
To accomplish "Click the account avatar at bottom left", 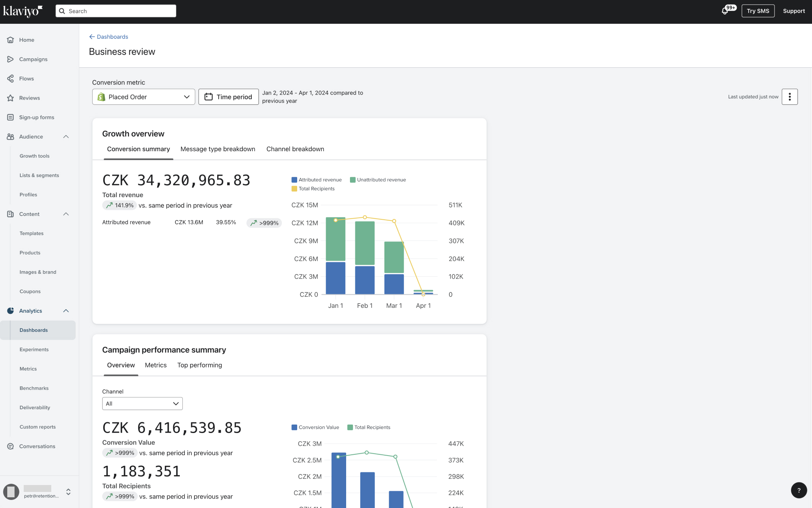I will pyautogui.click(x=11, y=492).
